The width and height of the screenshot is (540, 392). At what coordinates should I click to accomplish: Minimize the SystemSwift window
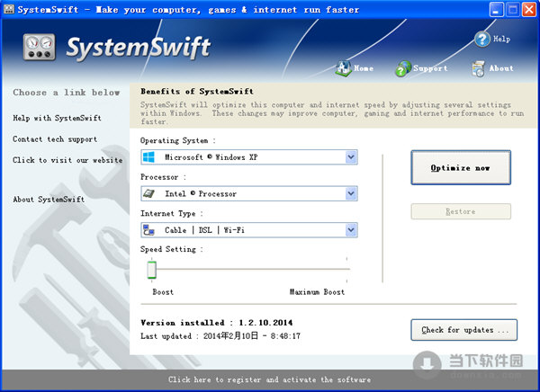coord(496,10)
